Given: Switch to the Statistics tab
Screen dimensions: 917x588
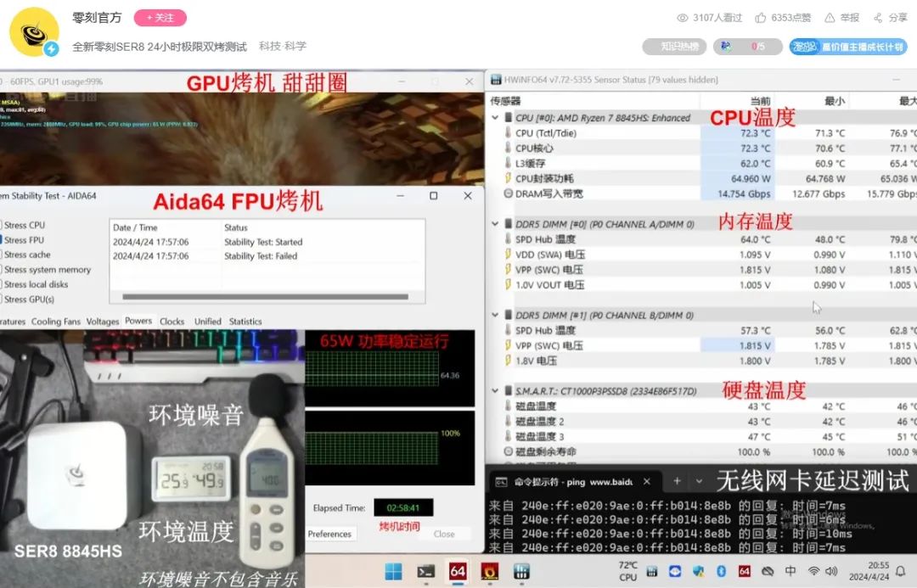Looking at the screenshot, I should pos(245,322).
